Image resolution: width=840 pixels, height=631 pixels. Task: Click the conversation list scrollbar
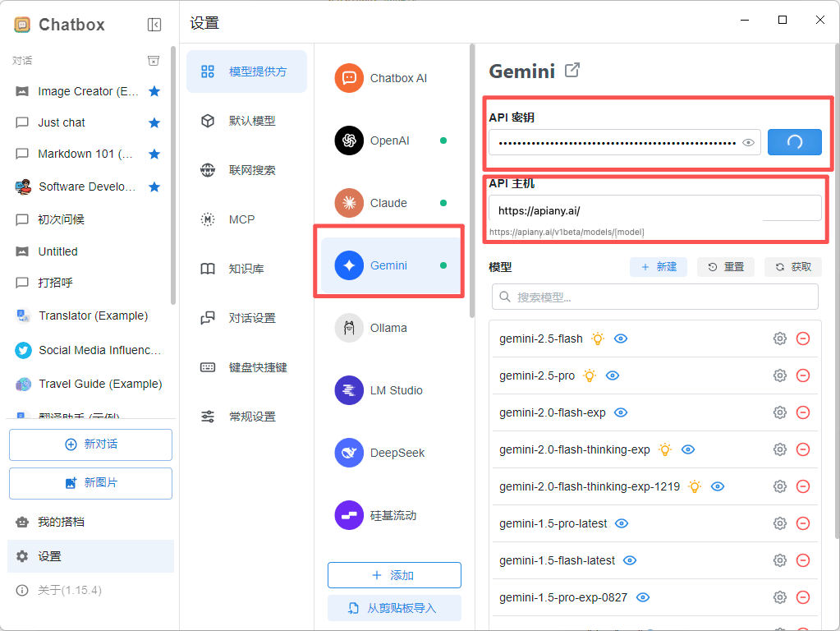coord(173,175)
